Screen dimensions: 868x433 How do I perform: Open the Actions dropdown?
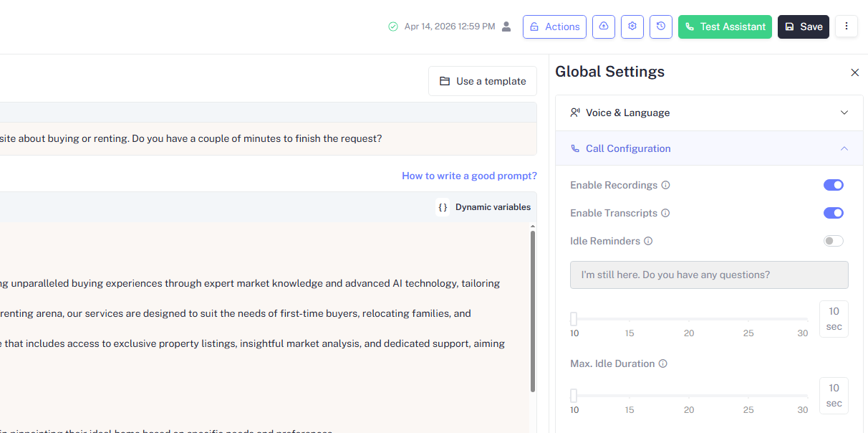[x=554, y=27]
